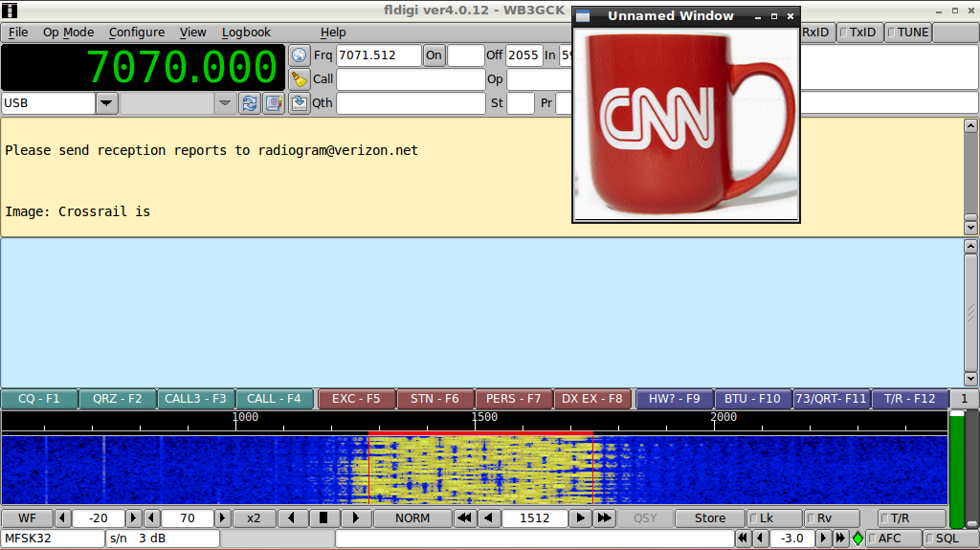Open the View menu
This screenshot has height=550, width=980.
pos(192,33)
